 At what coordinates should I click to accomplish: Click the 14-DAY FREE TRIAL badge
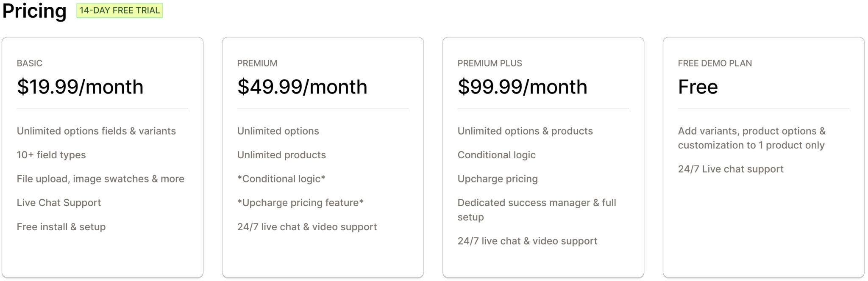click(x=120, y=11)
